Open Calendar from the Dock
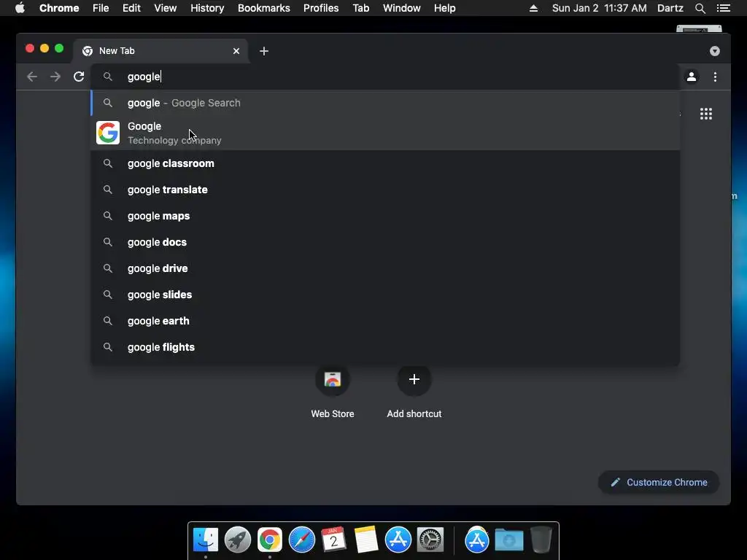Image resolution: width=747 pixels, height=560 pixels. pyautogui.click(x=333, y=540)
